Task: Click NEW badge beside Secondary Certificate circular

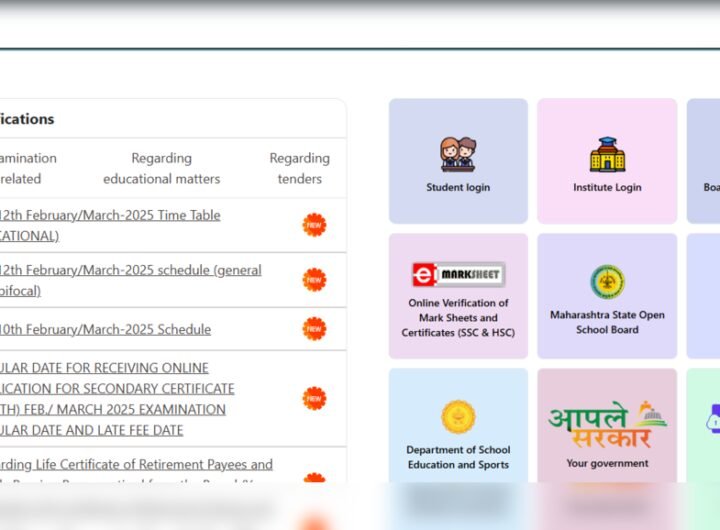Action: 314,399
